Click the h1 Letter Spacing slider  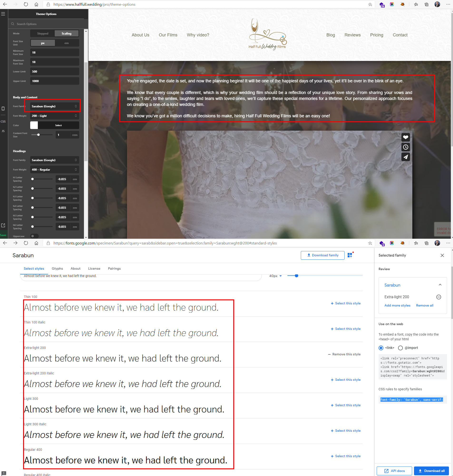tap(42, 179)
